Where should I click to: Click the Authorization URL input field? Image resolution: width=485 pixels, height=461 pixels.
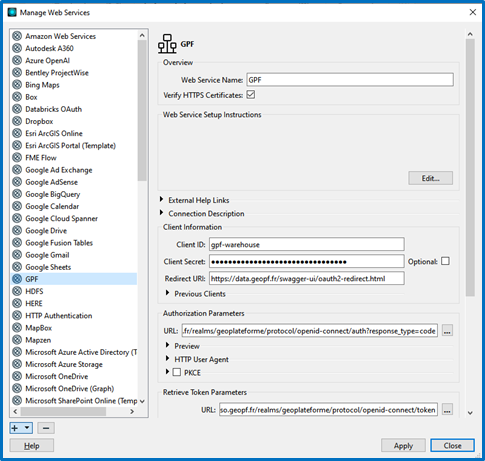pyautogui.click(x=310, y=331)
